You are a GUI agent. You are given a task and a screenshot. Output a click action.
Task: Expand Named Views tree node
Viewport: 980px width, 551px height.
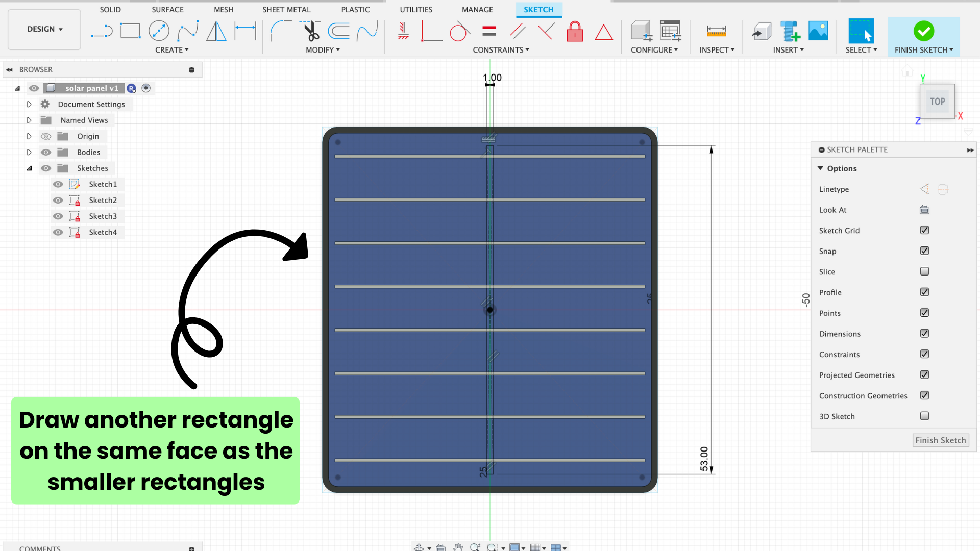(x=29, y=120)
